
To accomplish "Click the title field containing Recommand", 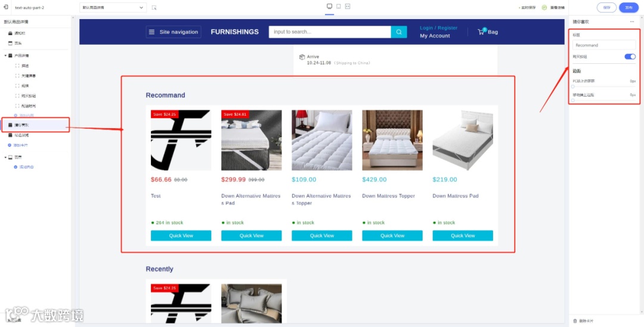I will coord(604,45).
